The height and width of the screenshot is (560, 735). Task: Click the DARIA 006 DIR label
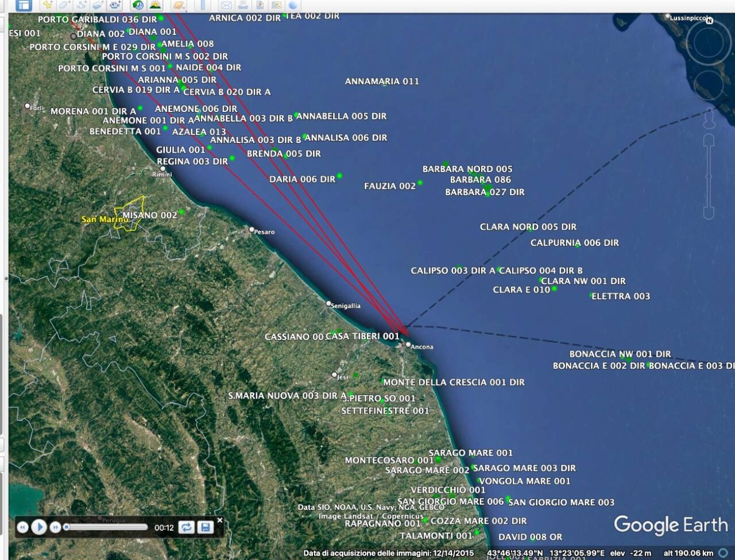pos(302,179)
